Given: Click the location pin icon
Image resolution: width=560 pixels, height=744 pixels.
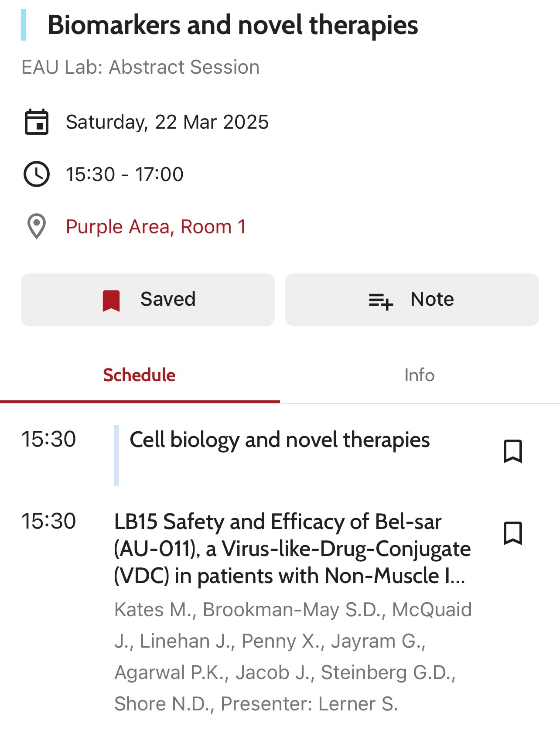Looking at the screenshot, I should pyautogui.click(x=37, y=226).
